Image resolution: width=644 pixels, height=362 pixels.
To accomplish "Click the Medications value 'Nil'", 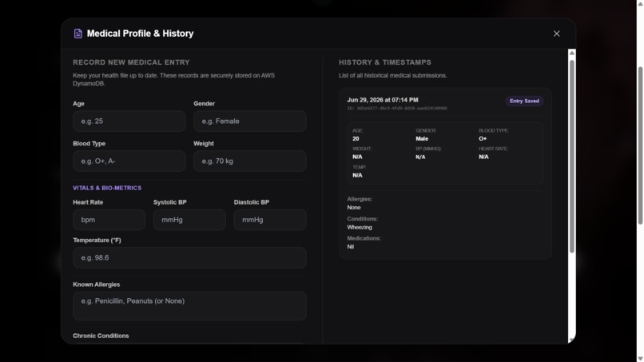I will (x=350, y=247).
